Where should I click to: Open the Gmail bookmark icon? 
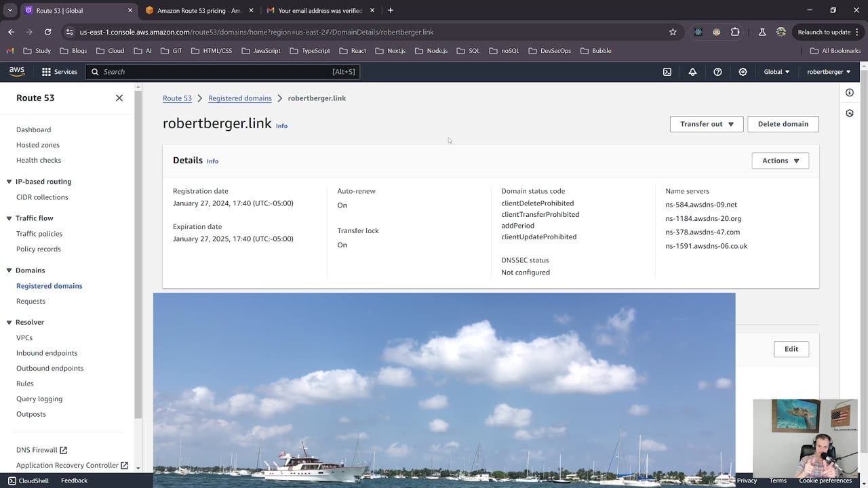click(x=10, y=51)
